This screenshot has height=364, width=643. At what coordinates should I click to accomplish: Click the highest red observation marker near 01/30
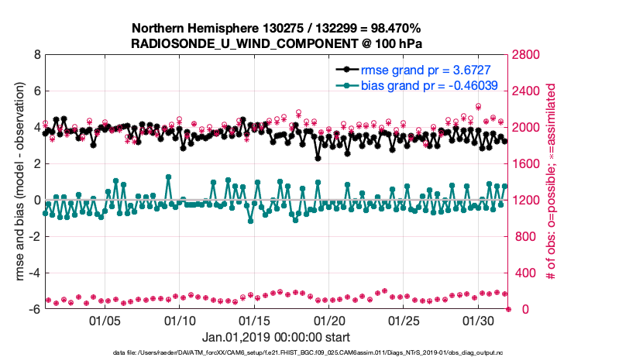click(479, 106)
